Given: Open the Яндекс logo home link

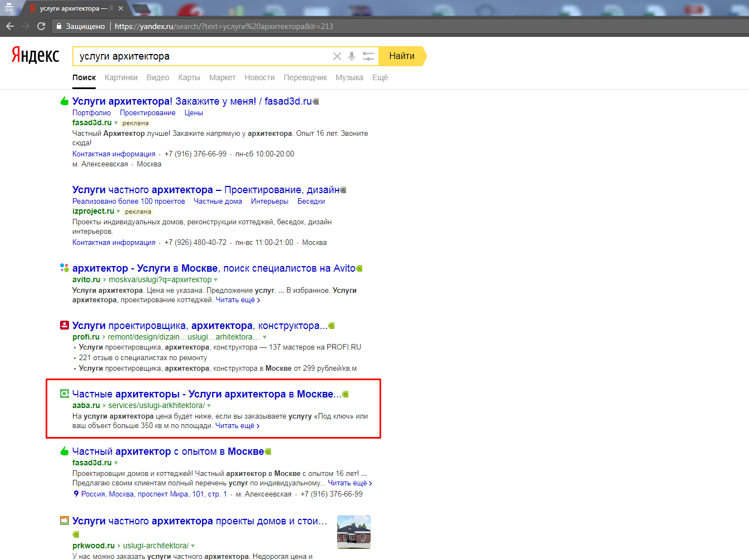Looking at the screenshot, I should click(x=36, y=55).
